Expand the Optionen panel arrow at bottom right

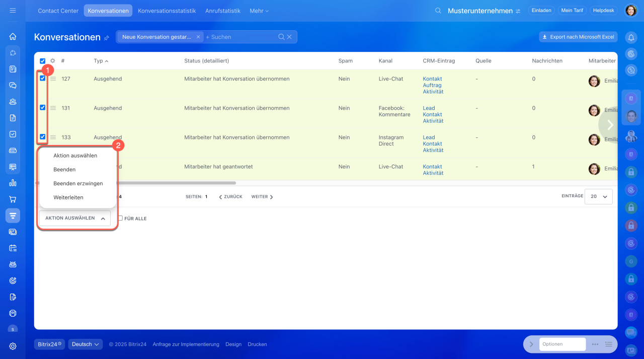point(531,344)
